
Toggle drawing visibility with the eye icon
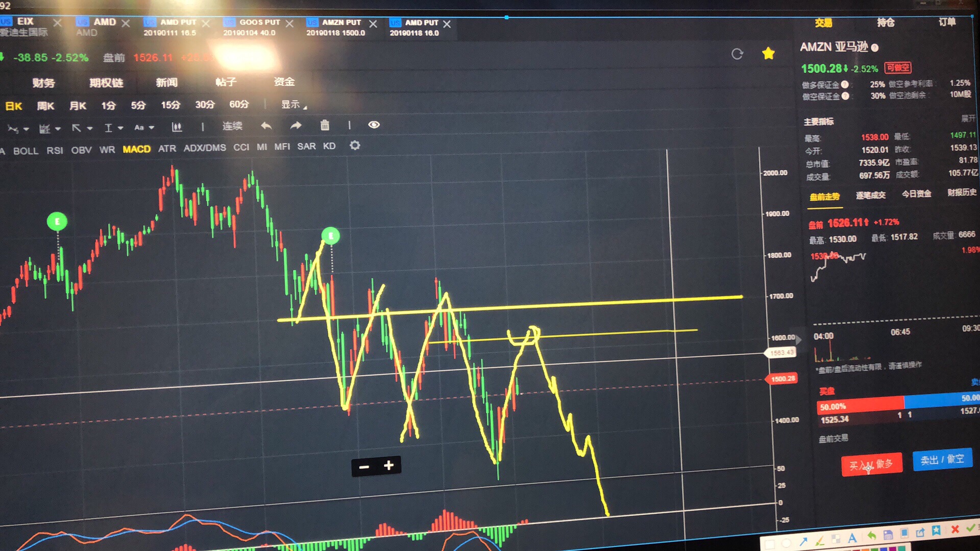coord(374,125)
